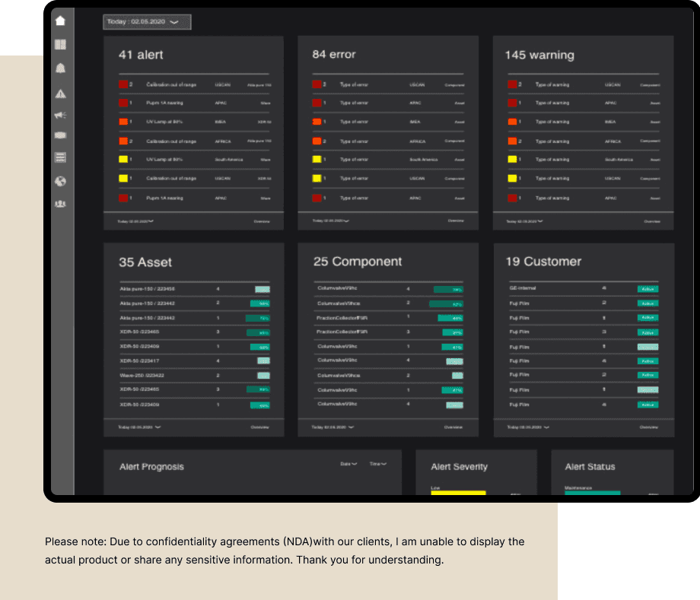Screen dimensions: 700x600
Task: Click the orange swatch on the error card's EMEA row
Action: (317, 122)
